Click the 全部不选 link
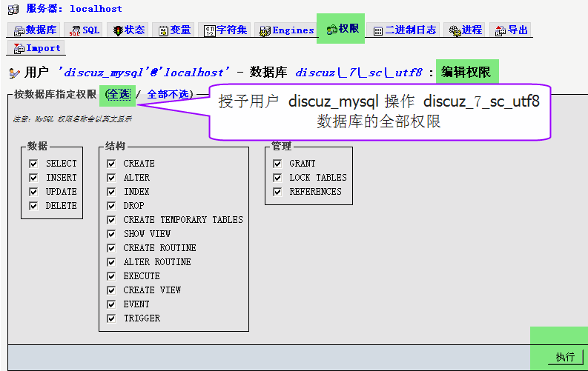The image size is (588, 371). (x=168, y=94)
